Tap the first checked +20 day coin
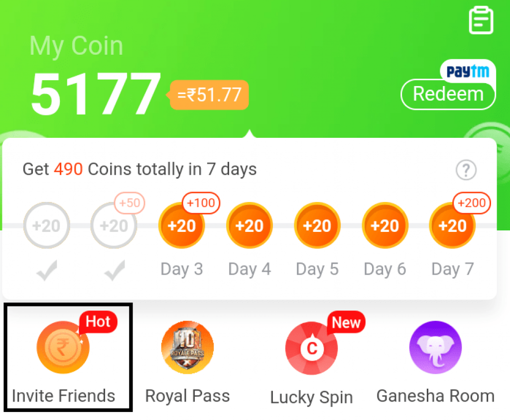This screenshot has height=420, width=510. (46, 225)
